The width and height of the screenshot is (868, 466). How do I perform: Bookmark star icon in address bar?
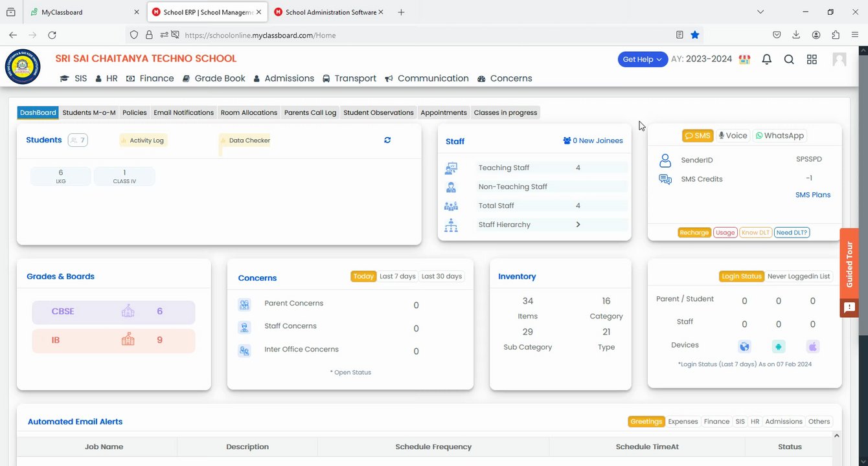coord(695,35)
